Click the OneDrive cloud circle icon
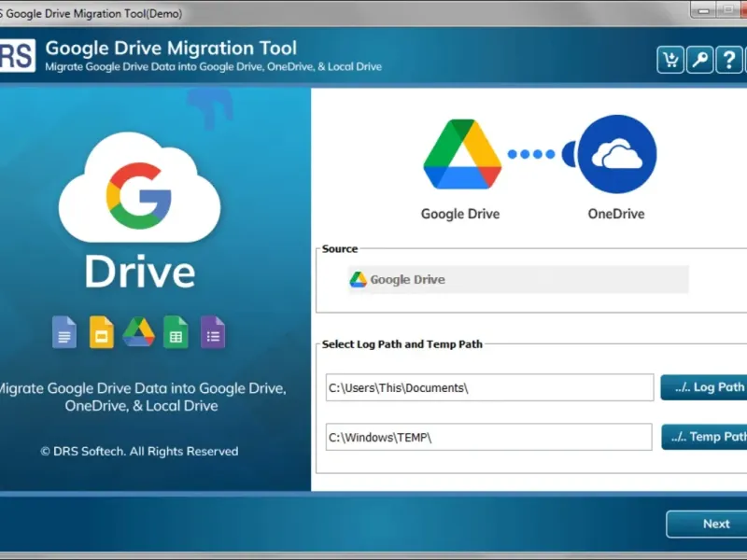The image size is (747, 560). click(617, 154)
